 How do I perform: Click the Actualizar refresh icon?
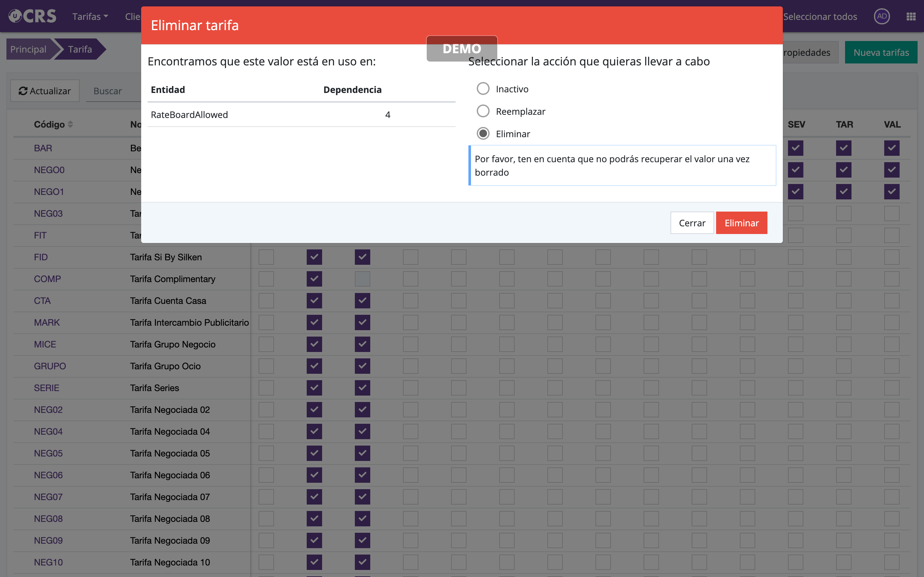(x=23, y=91)
